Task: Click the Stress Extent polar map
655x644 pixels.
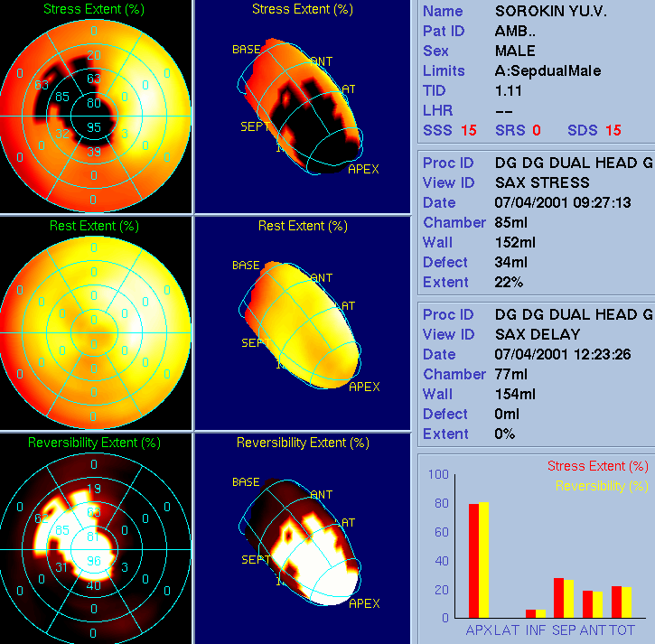Action: tap(95, 117)
